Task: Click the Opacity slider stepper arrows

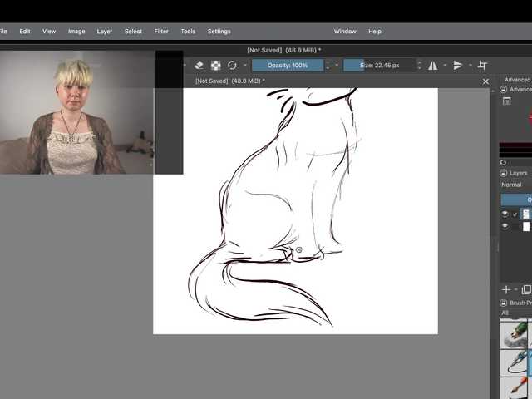Action: [x=328, y=65]
